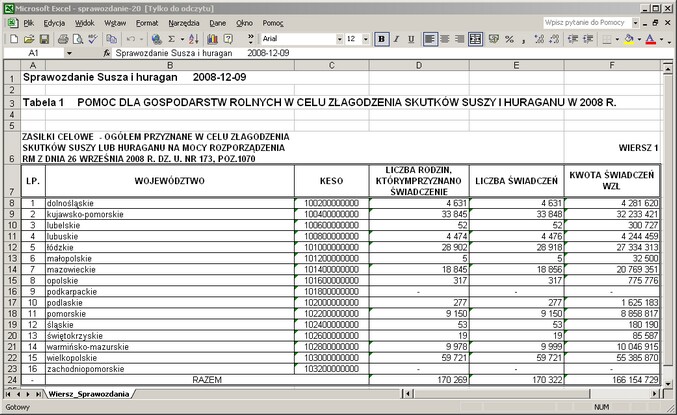Toggle Italic formatting button
The height and width of the screenshot is (415, 677).
pyautogui.click(x=397, y=39)
